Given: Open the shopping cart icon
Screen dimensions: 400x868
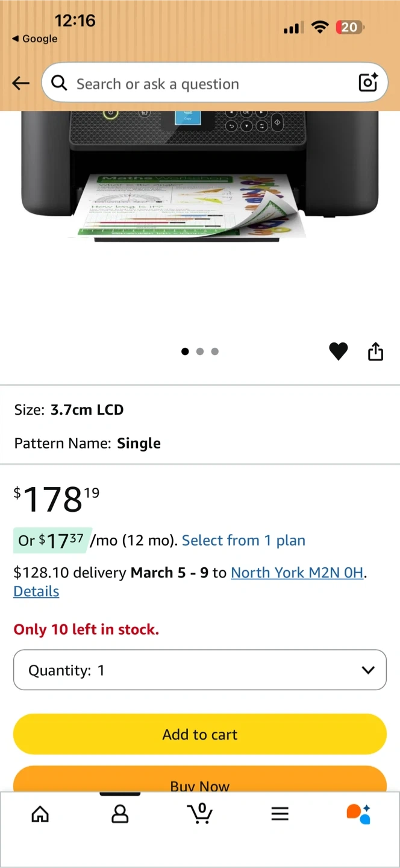Looking at the screenshot, I should (200, 813).
